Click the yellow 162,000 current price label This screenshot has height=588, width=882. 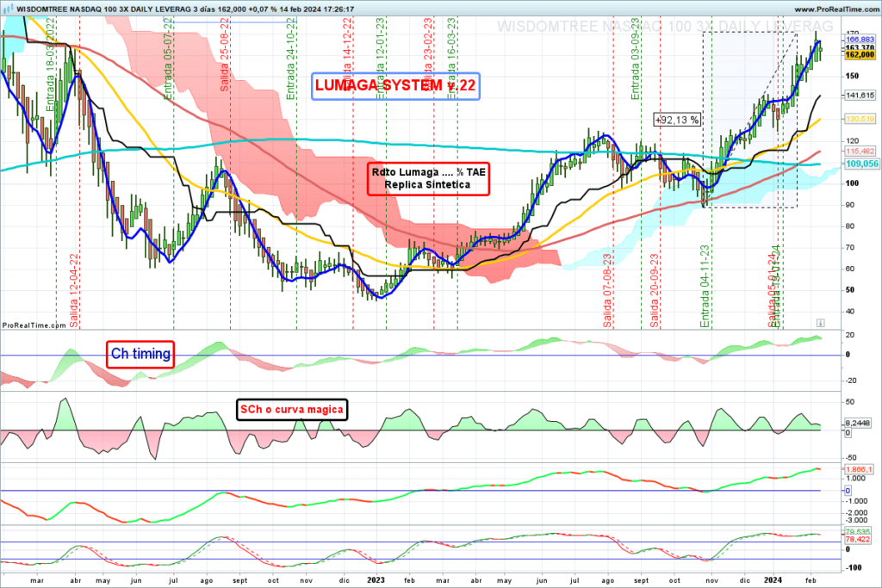click(860, 54)
